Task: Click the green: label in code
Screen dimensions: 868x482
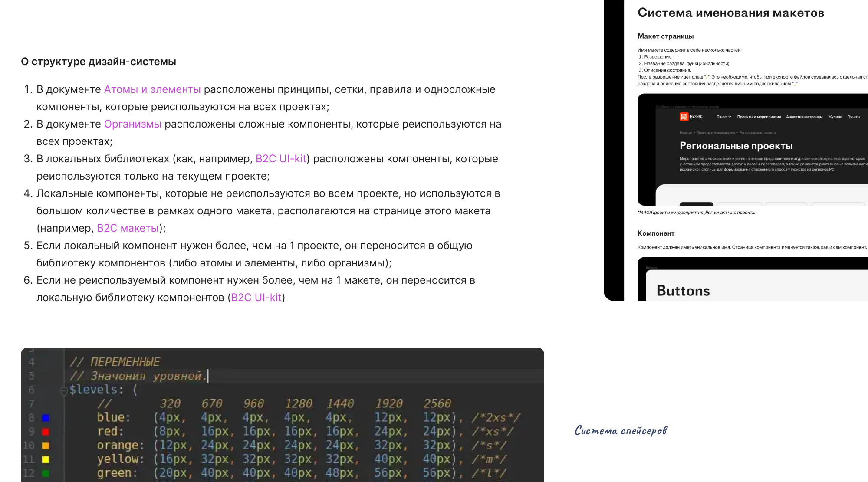Action: pos(117,473)
